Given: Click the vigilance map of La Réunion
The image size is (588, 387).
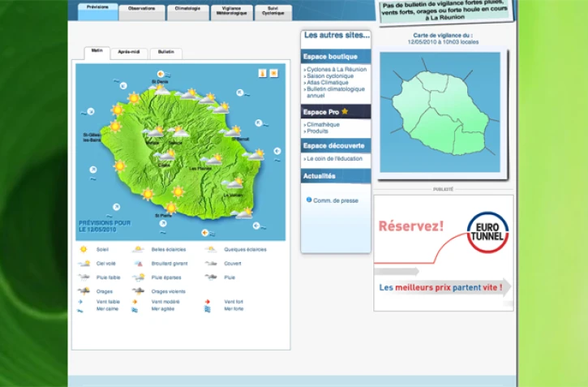Looking at the screenshot, I should [439, 111].
